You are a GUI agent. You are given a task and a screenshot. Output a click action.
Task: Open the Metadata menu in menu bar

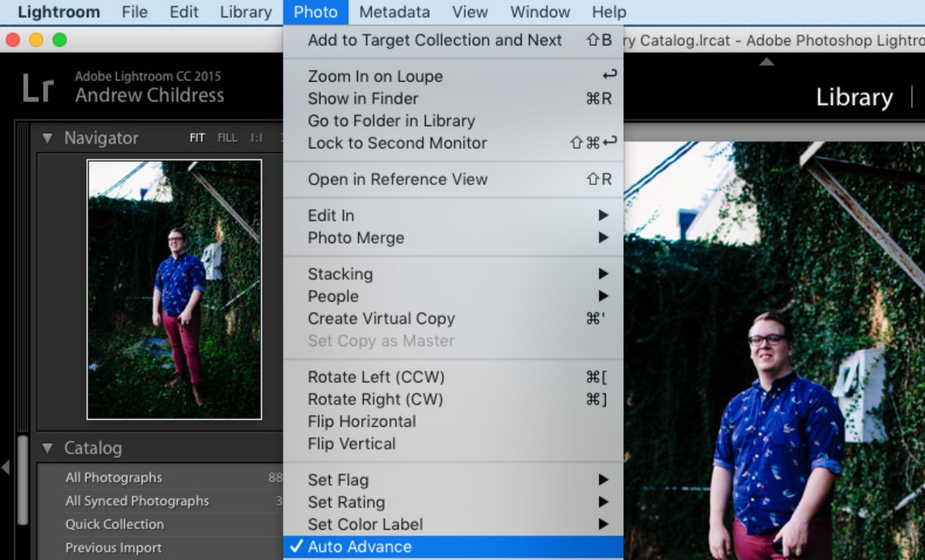click(394, 12)
